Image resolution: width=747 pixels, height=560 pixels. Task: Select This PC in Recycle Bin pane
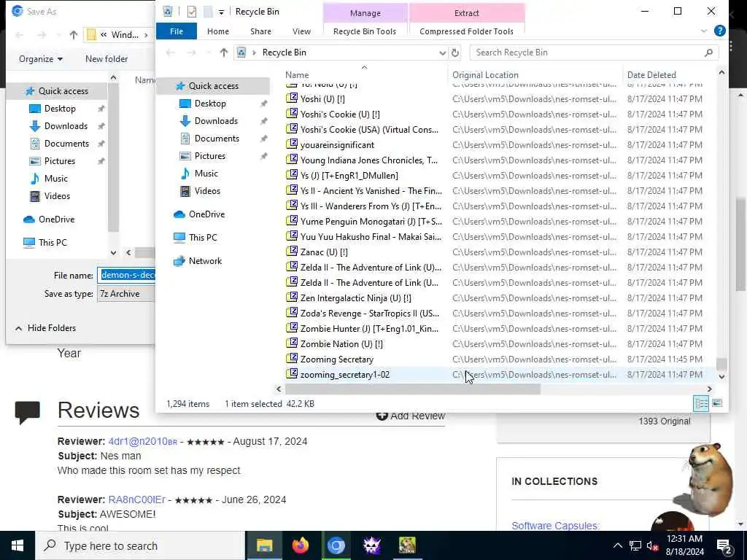[203, 238]
